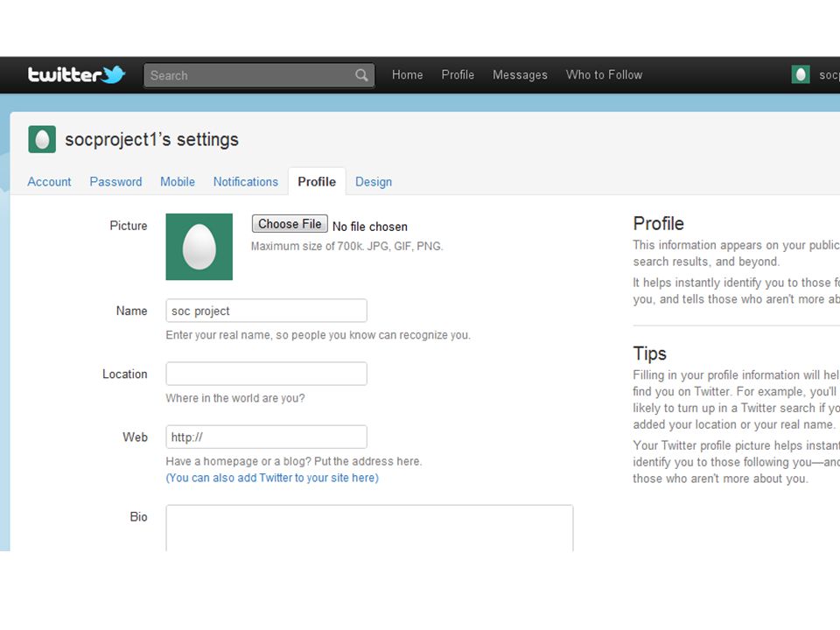Click the 'Name' field label

click(132, 311)
